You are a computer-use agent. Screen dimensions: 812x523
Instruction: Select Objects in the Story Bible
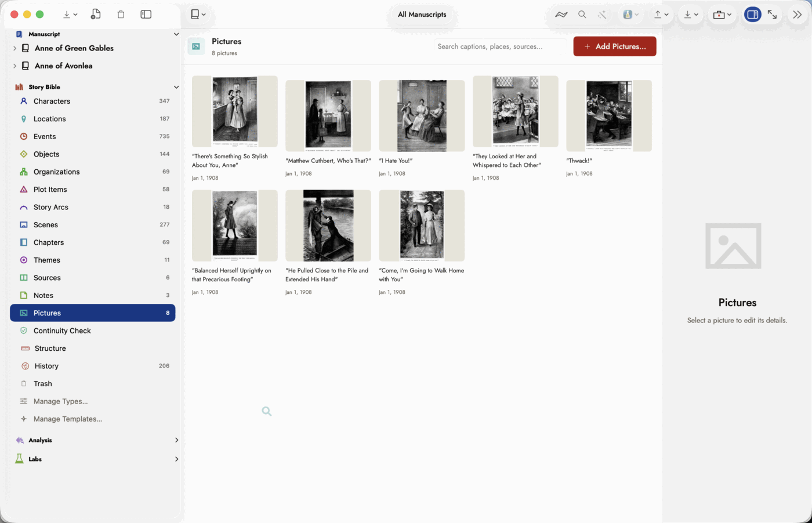point(93,154)
